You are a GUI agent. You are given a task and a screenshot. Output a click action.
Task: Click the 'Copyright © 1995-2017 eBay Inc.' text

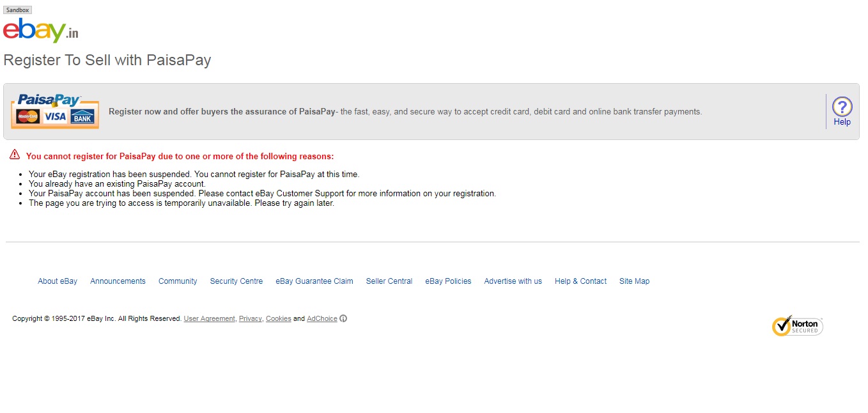[97, 318]
